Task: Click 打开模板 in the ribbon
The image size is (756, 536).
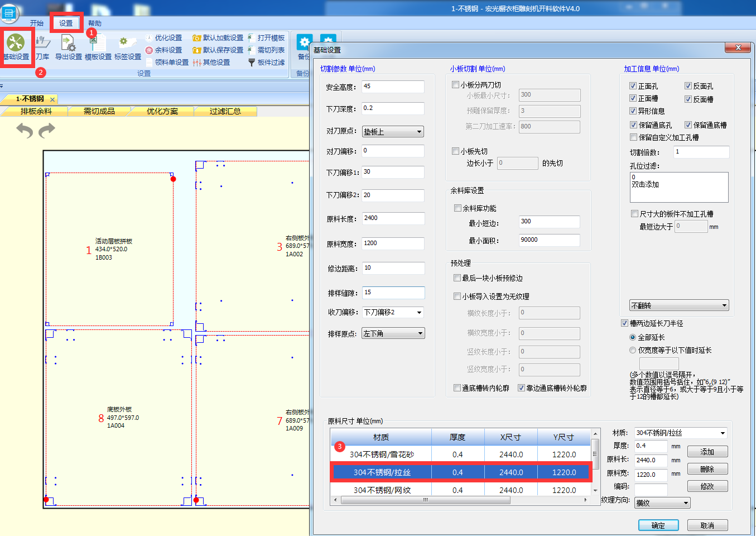Action: (x=266, y=38)
